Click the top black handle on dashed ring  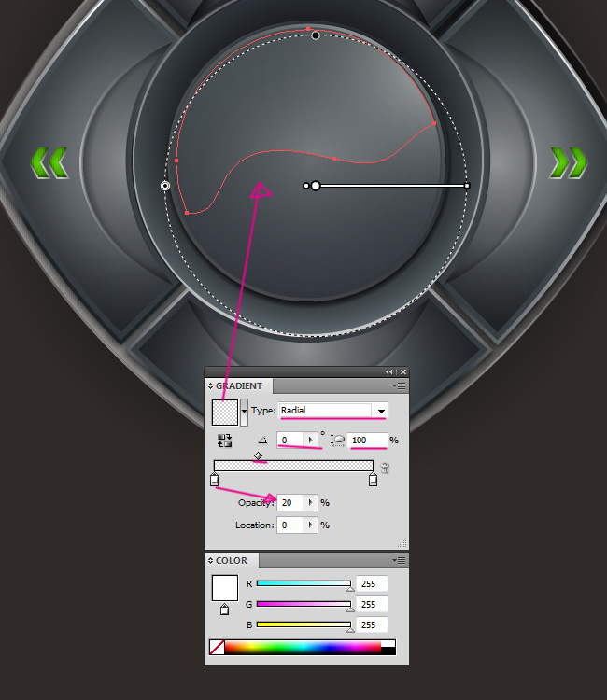(x=316, y=35)
